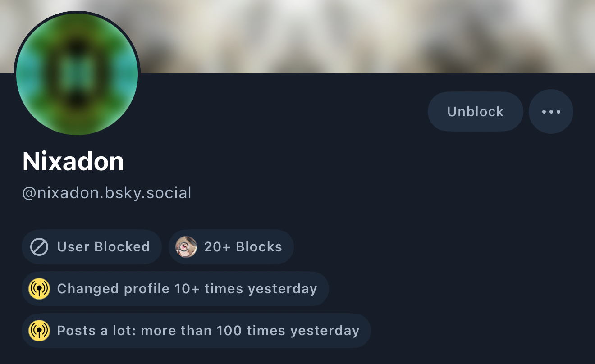Screen dimensions: 595x364
Task: Click the word "Blocks" in the 20+ label
Action: (259, 247)
